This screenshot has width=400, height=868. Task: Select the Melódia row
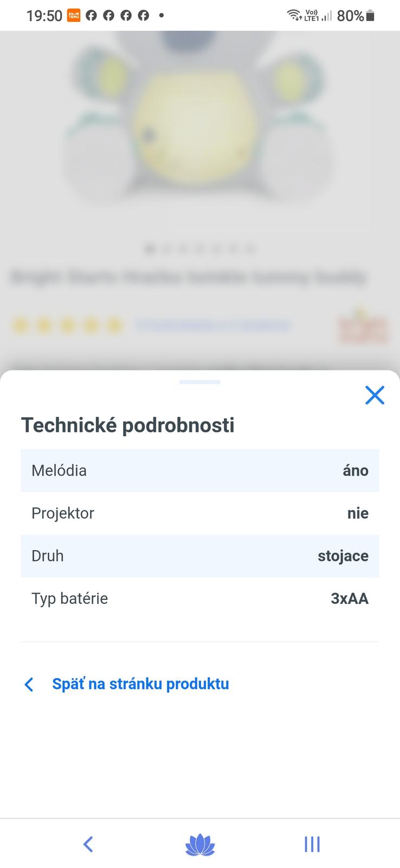(199, 470)
